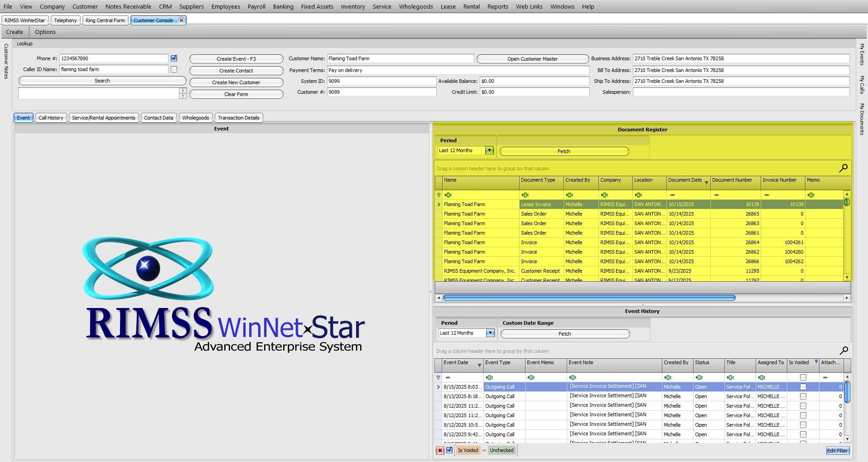868x462 pixels.
Task: Click the Document Register vertical scrollbar thumb
Action: pos(847,202)
